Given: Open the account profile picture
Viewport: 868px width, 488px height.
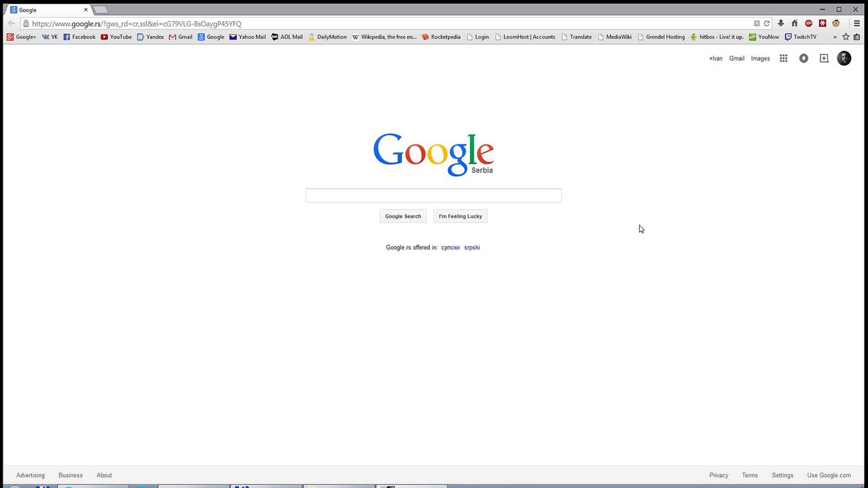Looking at the screenshot, I should (x=844, y=58).
